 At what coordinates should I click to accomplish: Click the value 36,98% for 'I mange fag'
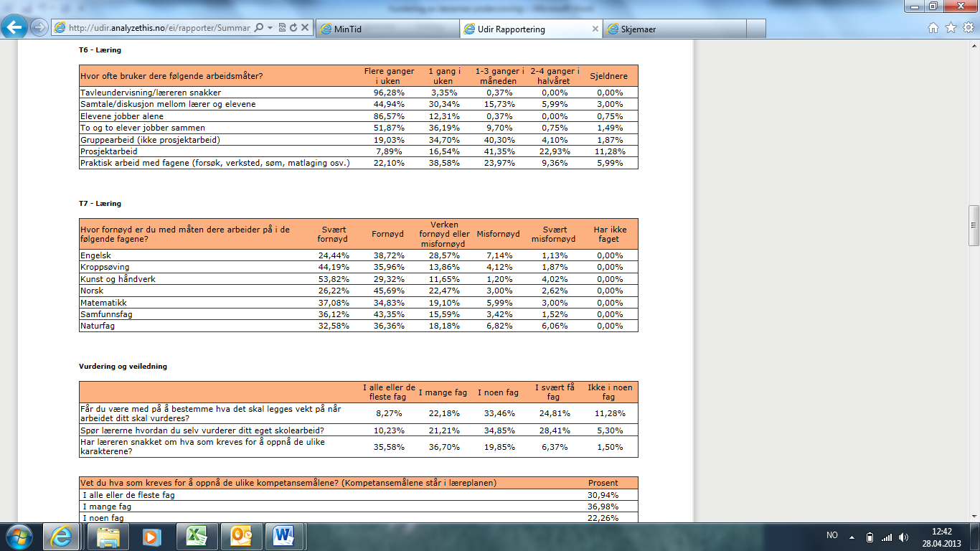pyautogui.click(x=603, y=507)
